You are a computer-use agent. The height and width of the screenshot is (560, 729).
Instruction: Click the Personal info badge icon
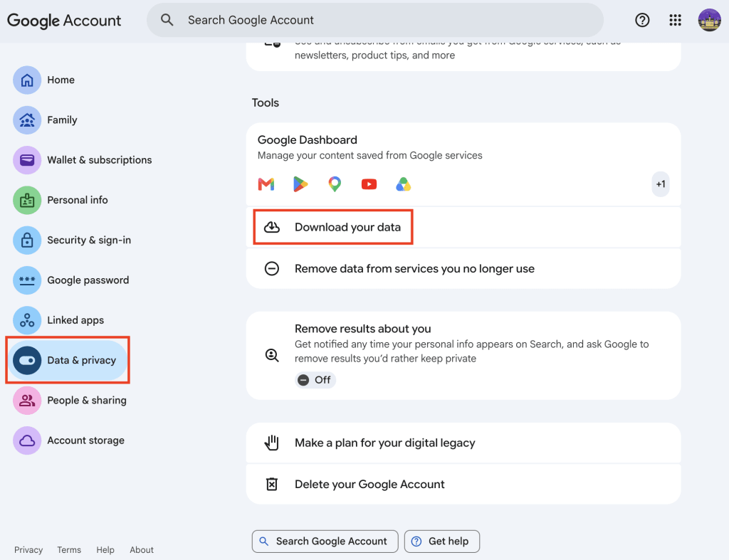[27, 200]
